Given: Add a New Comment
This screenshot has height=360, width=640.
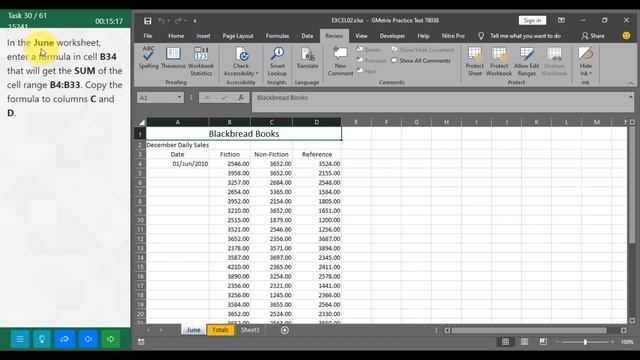Looking at the screenshot, I should point(340,61).
